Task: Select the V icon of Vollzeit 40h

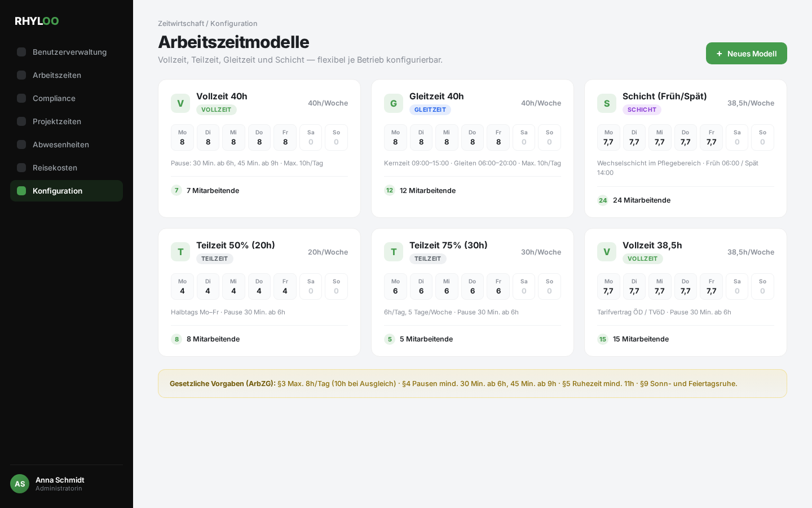Action: click(x=180, y=103)
